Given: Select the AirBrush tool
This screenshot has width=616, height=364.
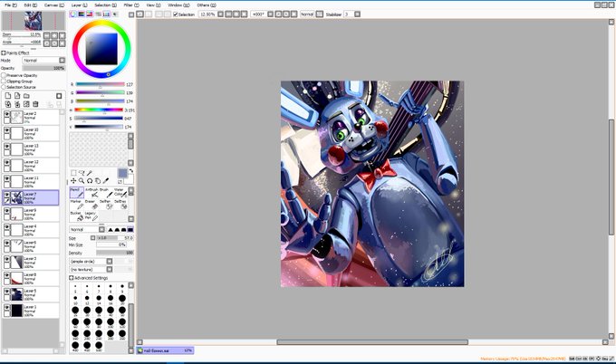Looking at the screenshot, I should point(91,192).
